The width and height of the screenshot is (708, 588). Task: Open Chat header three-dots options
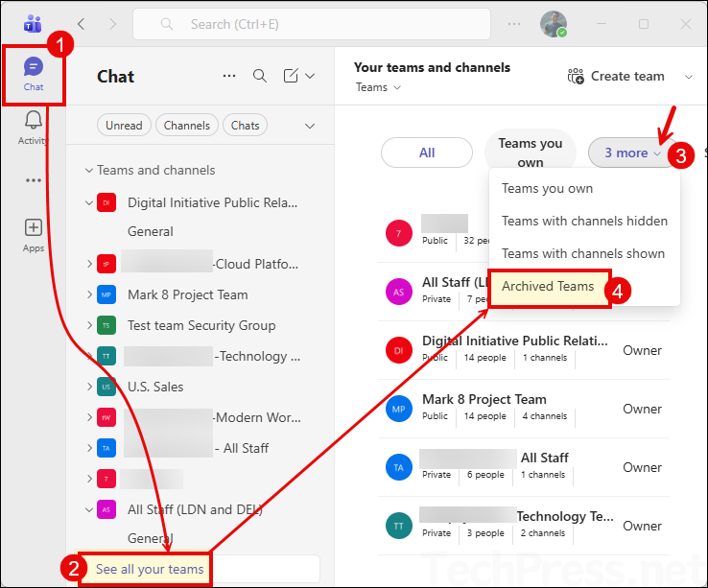228,77
